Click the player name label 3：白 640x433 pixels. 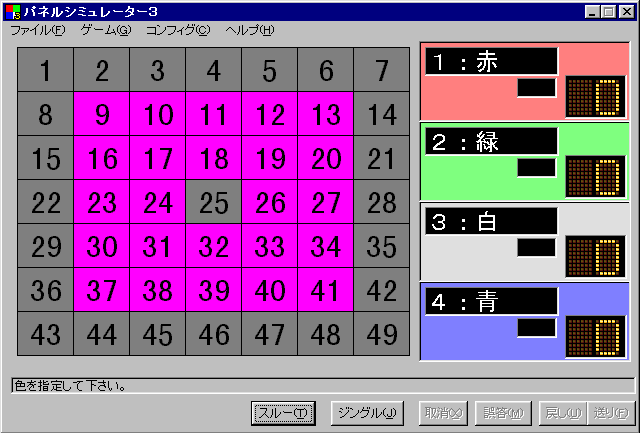(x=491, y=221)
